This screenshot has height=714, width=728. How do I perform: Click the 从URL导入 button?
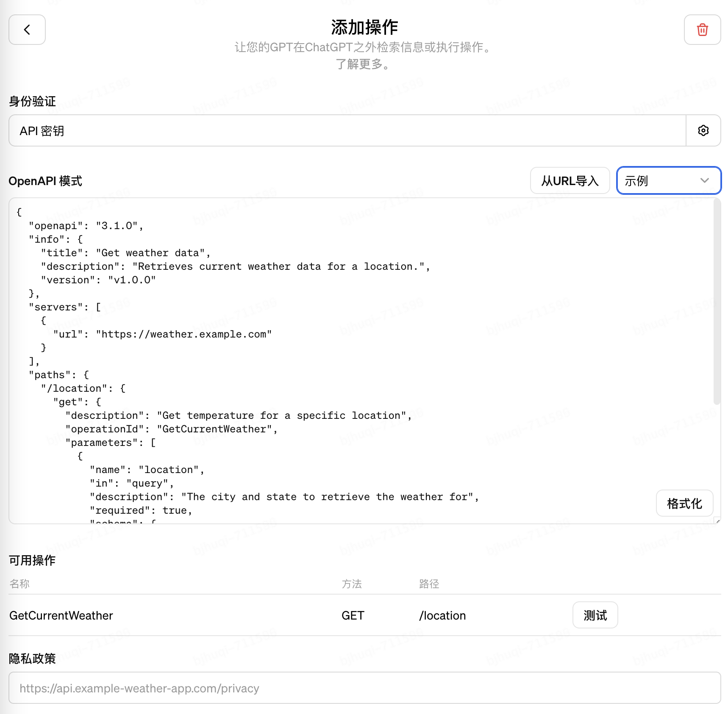tap(570, 181)
